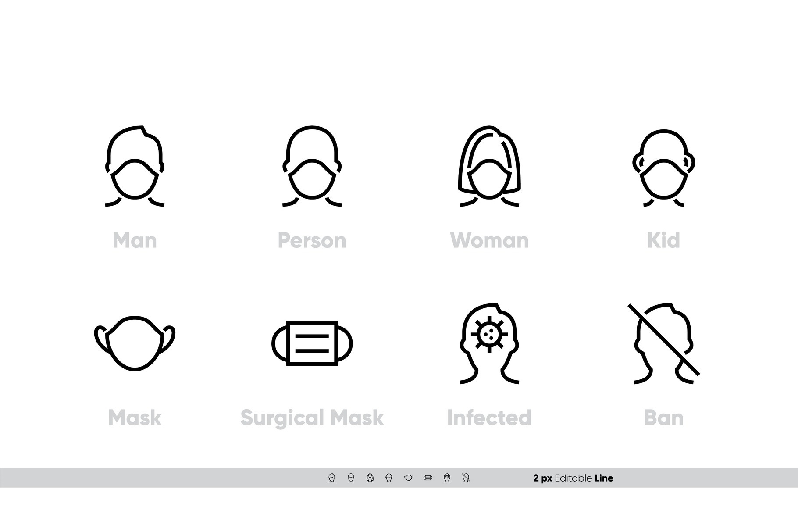Click small infected head thumbnail in bottom strip
This screenshot has height=532, width=798.
pos(447,478)
